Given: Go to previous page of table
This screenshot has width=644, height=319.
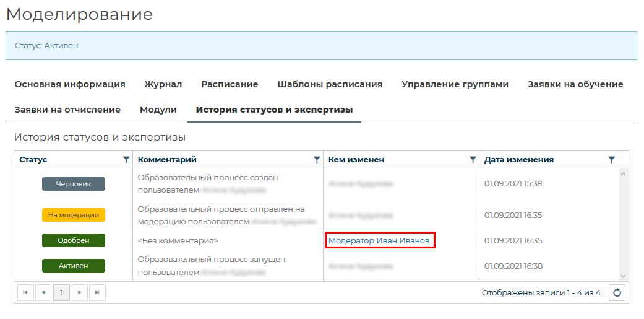Looking at the screenshot, I should [x=43, y=292].
